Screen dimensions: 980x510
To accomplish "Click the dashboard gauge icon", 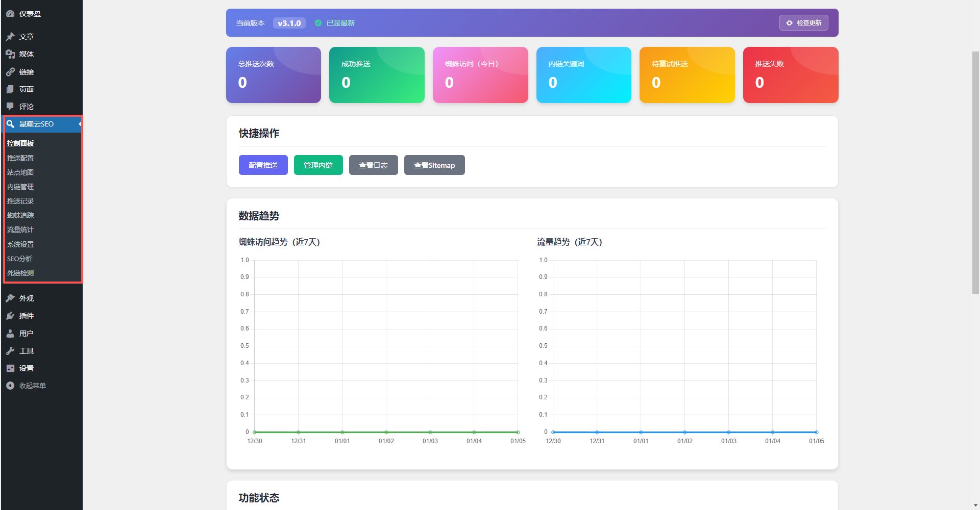I will (x=10, y=14).
